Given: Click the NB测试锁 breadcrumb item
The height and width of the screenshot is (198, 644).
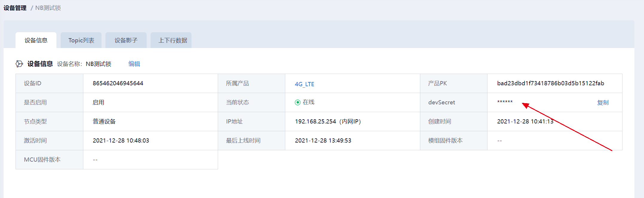Looking at the screenshot, I should [48, 8].
